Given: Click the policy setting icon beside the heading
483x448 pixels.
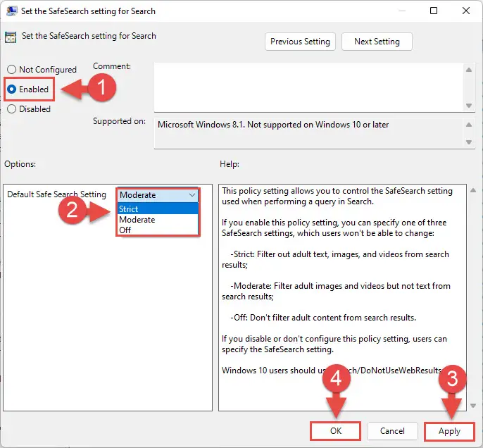Looking at the screenshot, I should click(x=12, y=37).
